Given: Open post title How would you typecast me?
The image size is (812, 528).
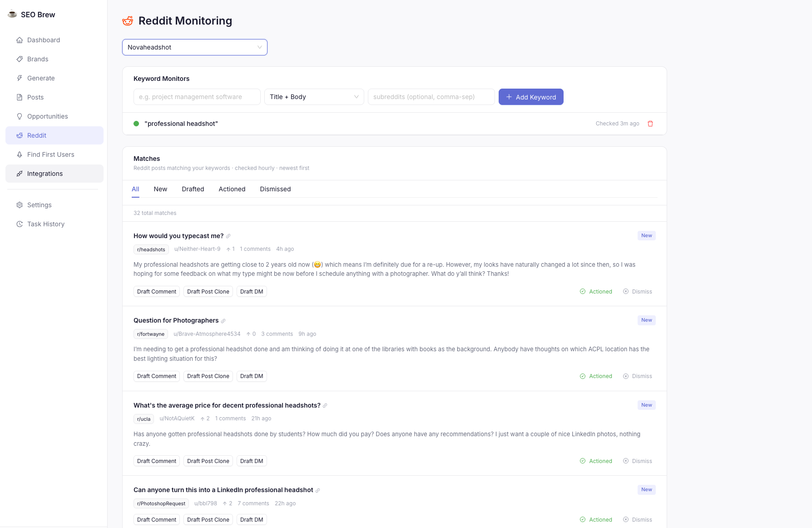Looking at the screenshot, I should click(x=178, y=236).
